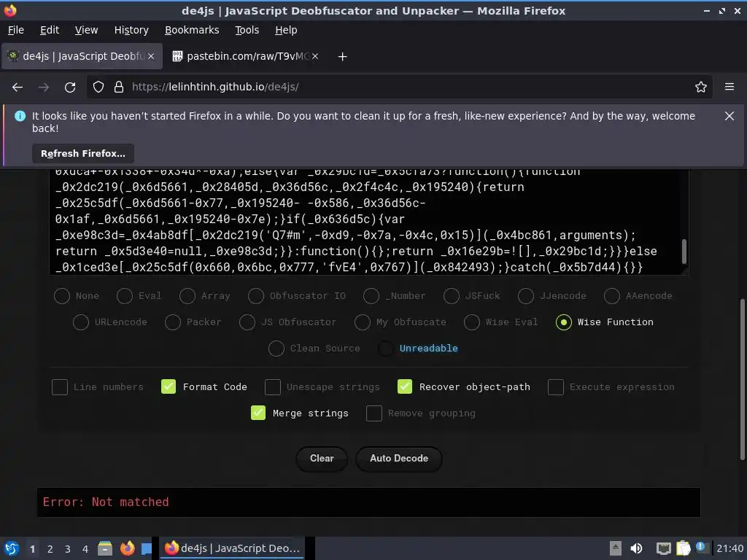This screenshot has width=747, height=560.
Task: Click the URL address bar
Action: coord(399,87)
